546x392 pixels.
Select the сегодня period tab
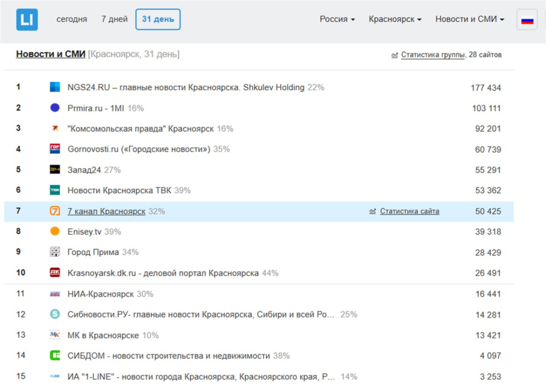coord(71,20)
